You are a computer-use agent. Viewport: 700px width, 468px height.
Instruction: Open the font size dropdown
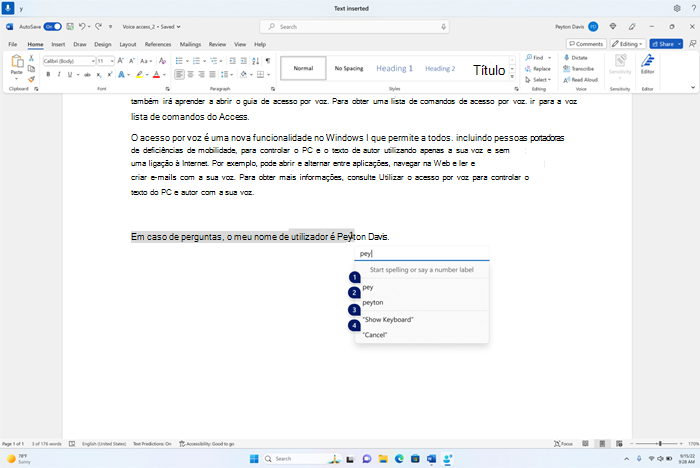(x=112, y=61)
